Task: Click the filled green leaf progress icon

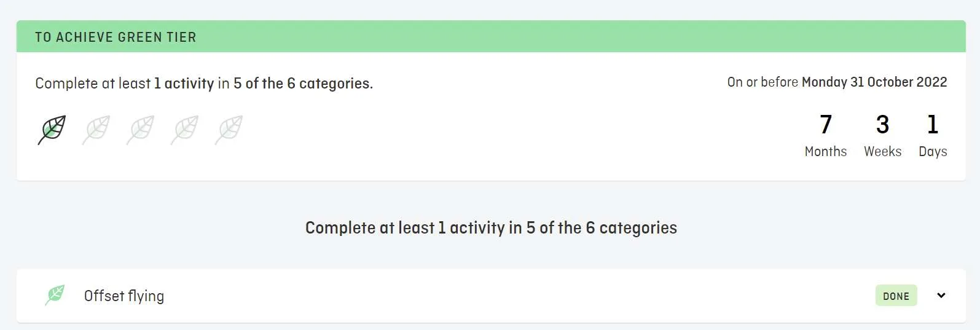Action: [52, 130]
